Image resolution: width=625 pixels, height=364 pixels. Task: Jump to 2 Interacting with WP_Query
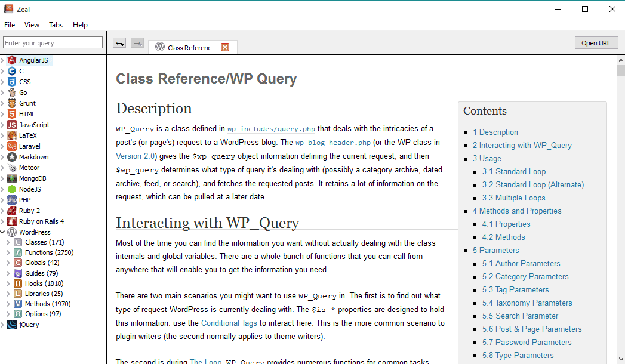(522, 146)
